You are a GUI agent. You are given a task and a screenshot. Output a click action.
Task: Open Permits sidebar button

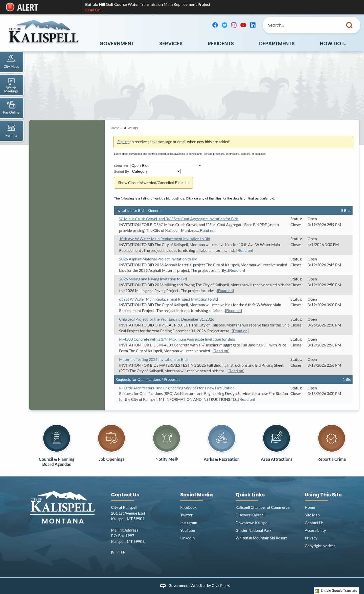[x=11, y=131]
